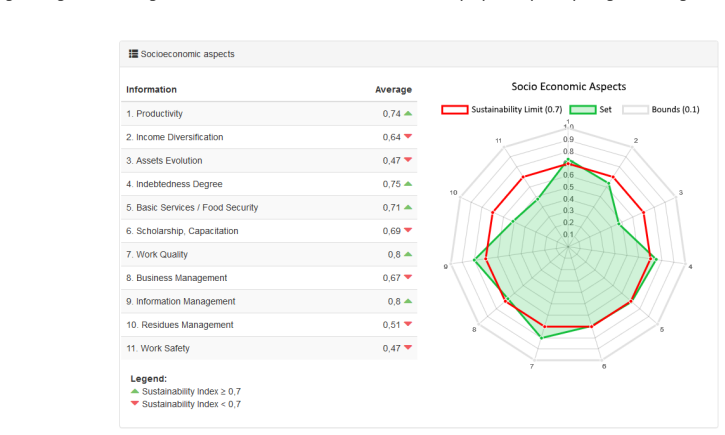725x435 pixels.
Task: Click the green arrow next to Indebtedness Degree
Action: coord(408,184)
